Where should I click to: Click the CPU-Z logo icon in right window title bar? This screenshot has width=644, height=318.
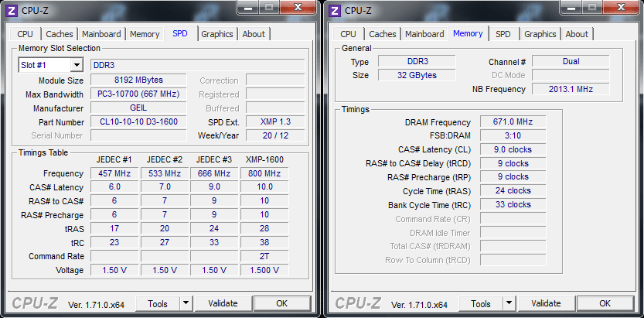click(336, 10)
